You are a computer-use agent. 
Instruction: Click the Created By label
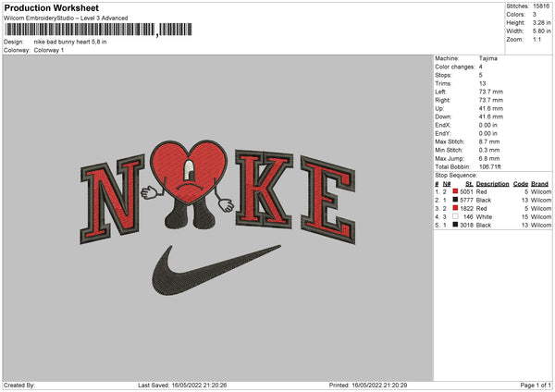point(19,386)
